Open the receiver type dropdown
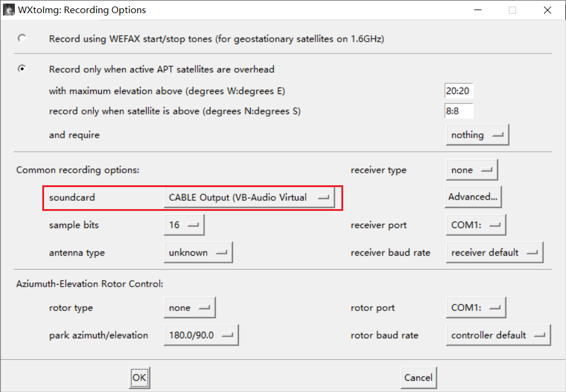566x392 pixels. click(x=472, y=170)
